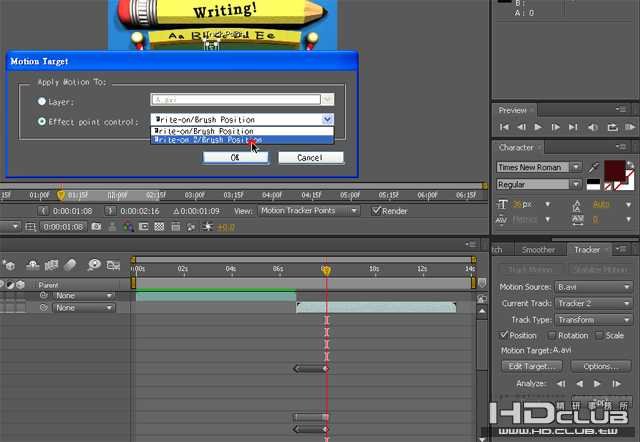Toggle the transparency grid

click(159, 227)
